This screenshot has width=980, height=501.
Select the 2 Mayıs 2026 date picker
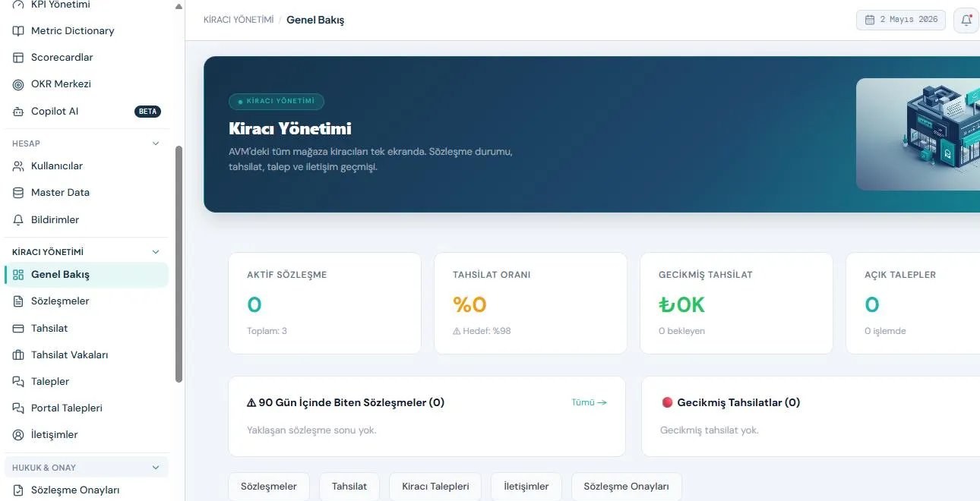901,20
